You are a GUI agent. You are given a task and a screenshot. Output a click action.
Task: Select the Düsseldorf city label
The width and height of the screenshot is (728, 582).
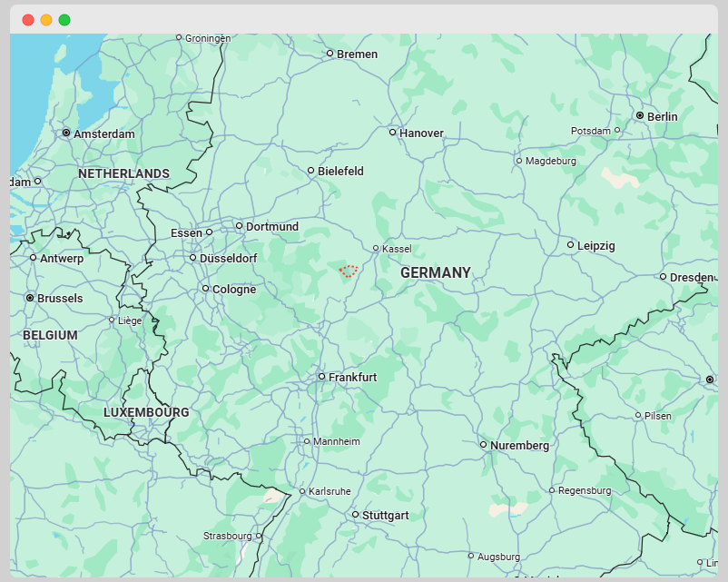pyautogui.click(x=229, y=259)
